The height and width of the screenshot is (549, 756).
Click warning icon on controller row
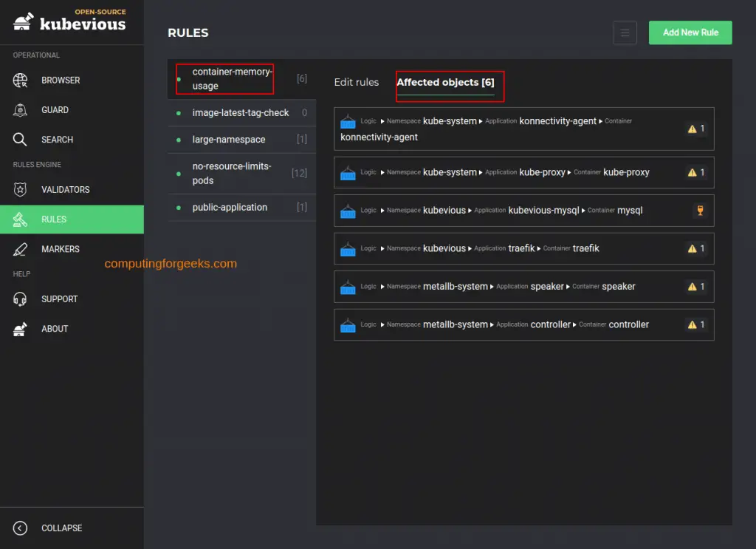pos(693,325)
